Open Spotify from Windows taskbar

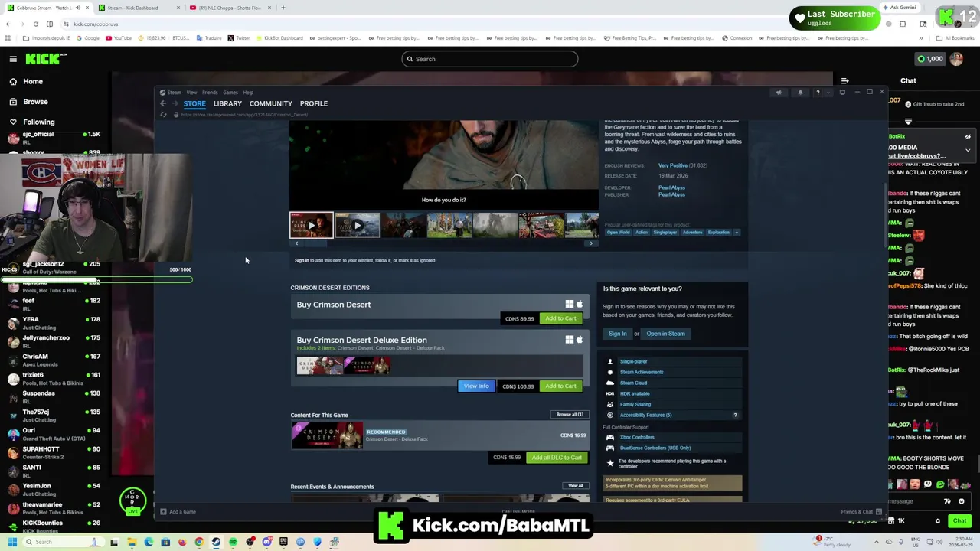pos(233,542)
